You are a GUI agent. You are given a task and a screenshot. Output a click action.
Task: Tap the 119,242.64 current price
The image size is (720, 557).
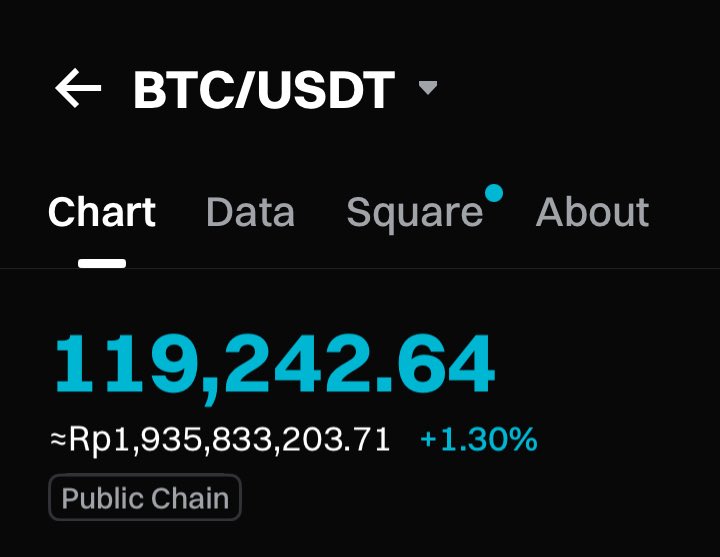pos(275,365)
